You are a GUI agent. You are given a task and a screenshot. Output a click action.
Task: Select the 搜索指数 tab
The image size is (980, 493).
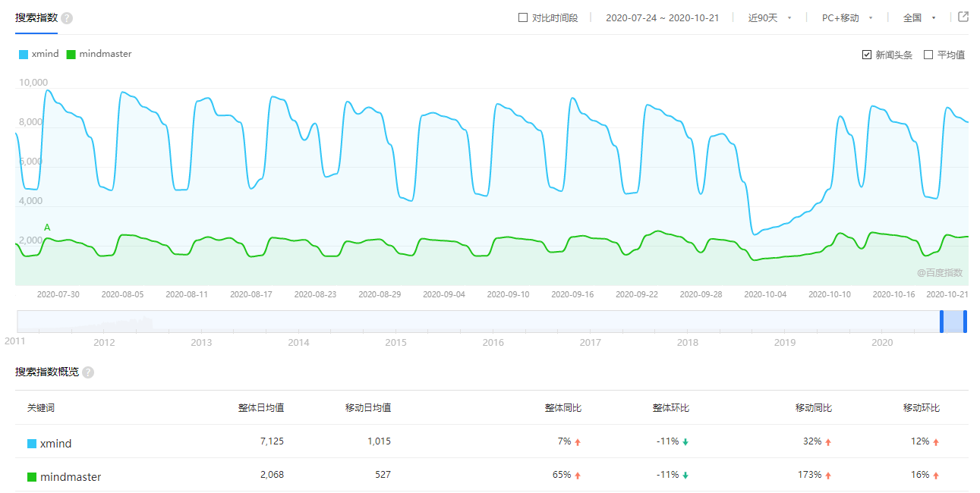coord(36,17)
